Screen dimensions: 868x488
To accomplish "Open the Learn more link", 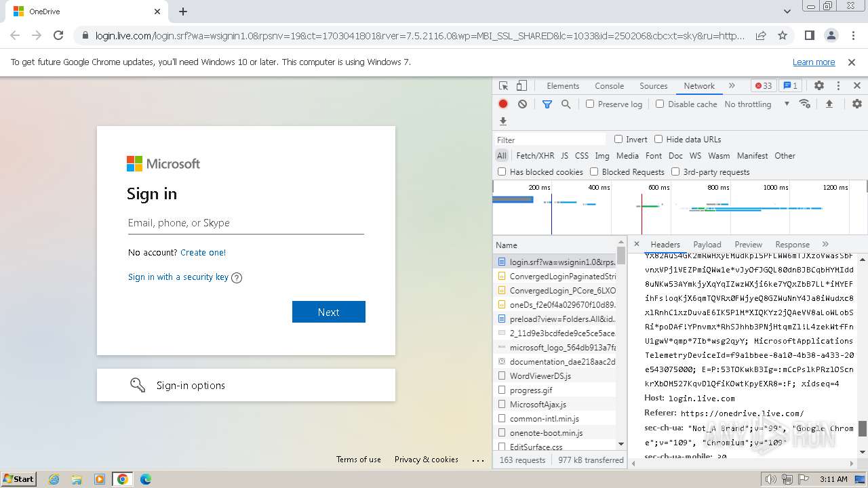I will pyautogui.click(x=814, y=62).
